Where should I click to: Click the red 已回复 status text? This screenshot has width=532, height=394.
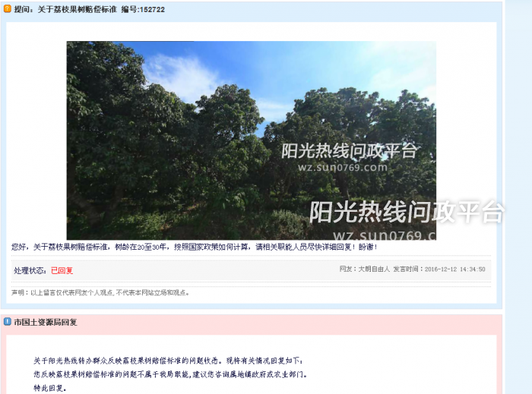tap(62, 270)
